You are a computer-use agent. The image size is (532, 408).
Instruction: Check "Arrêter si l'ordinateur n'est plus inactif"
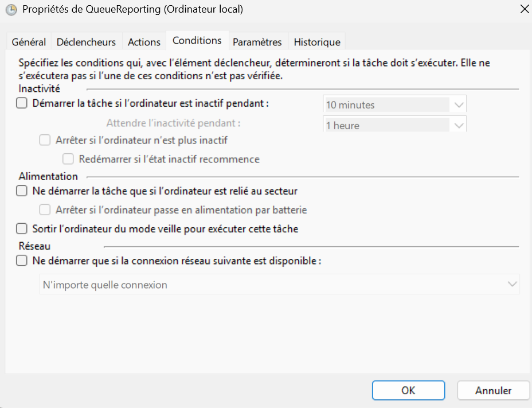click(x=45, y=139)
